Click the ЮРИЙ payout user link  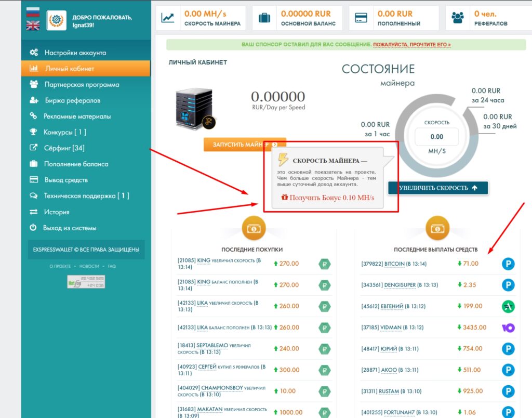389,349
